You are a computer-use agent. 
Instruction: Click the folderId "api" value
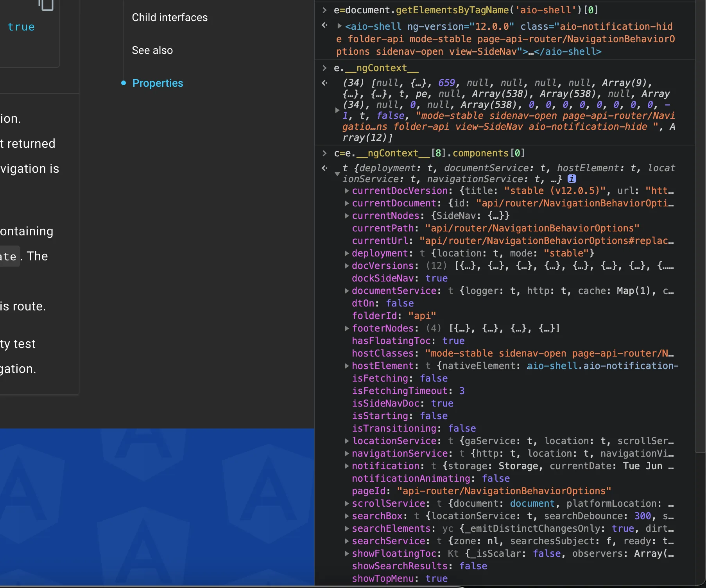pyautogui.click(x=422, y=316)
